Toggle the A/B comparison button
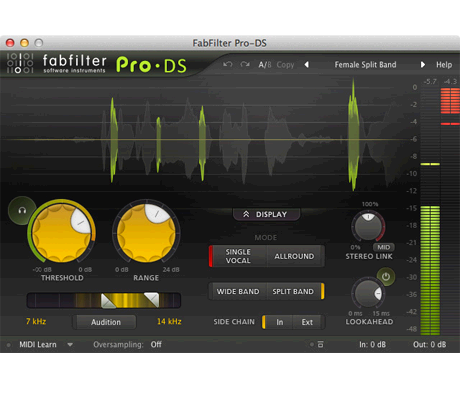 click(265, 65)
